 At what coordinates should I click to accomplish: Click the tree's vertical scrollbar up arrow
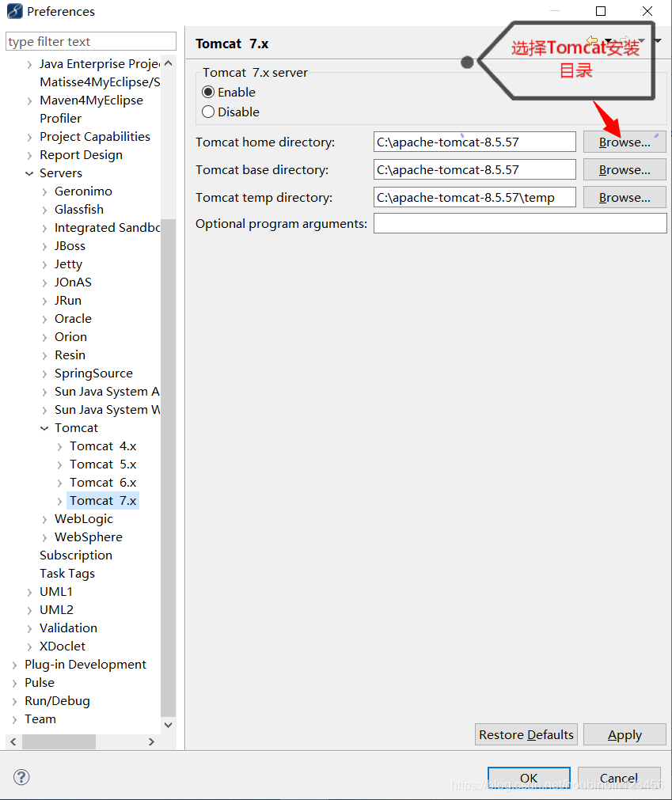[x=169, y=63]
